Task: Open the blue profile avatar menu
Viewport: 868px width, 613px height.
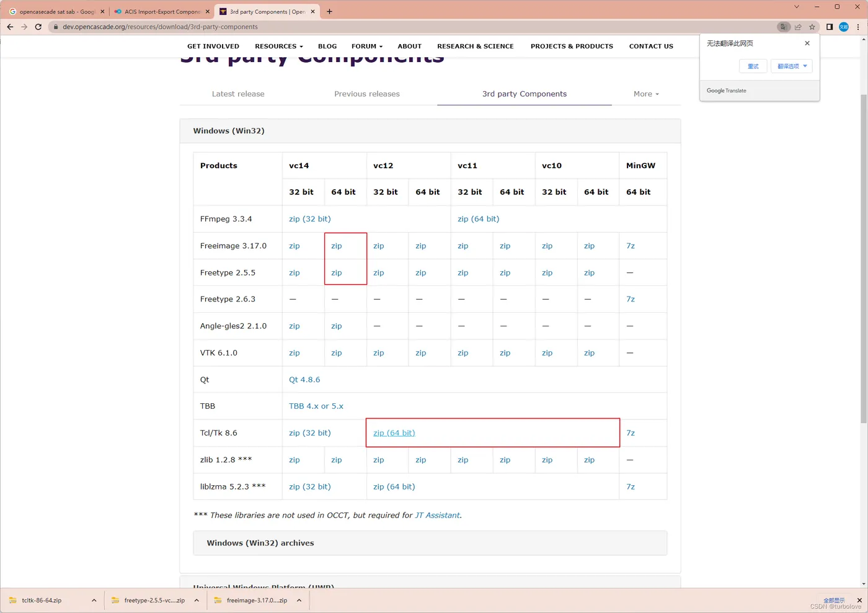Action: tap(844, 27)
